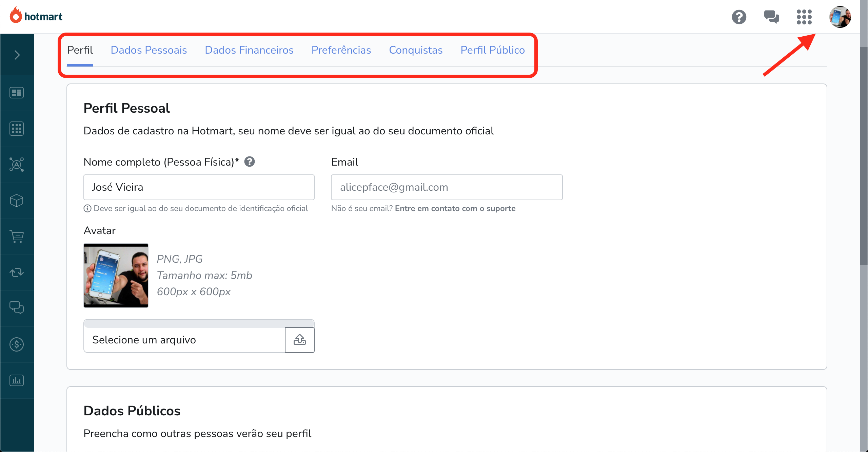Viewport: 868px width, 452px height.
Task: Expand the sidebar with the chevron arrow
Action: (x=17, y=55)
